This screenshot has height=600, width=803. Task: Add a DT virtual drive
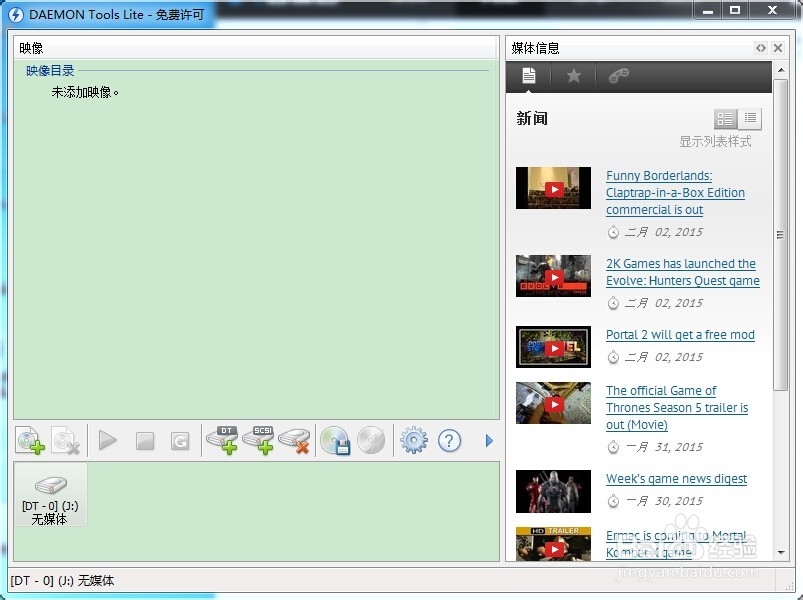point(222,440)
